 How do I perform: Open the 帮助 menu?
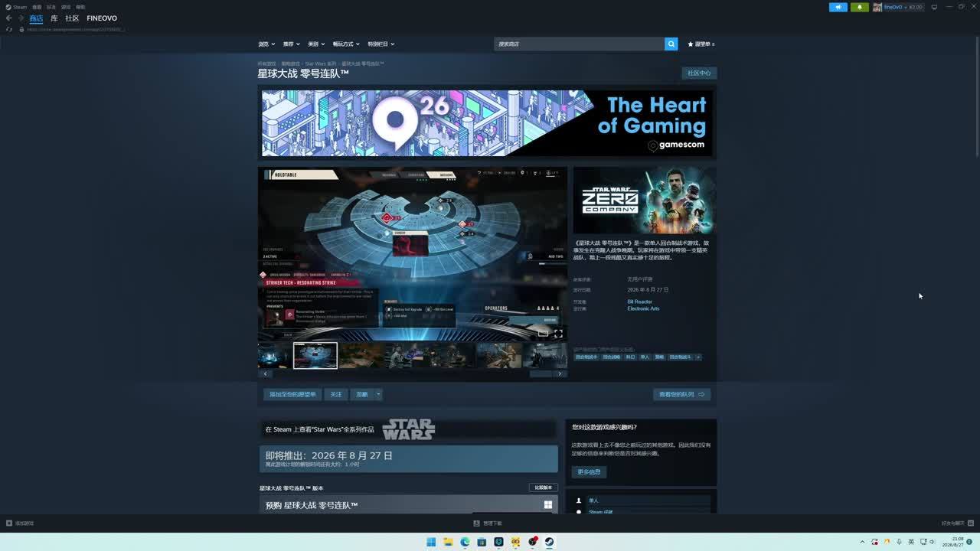80,7
